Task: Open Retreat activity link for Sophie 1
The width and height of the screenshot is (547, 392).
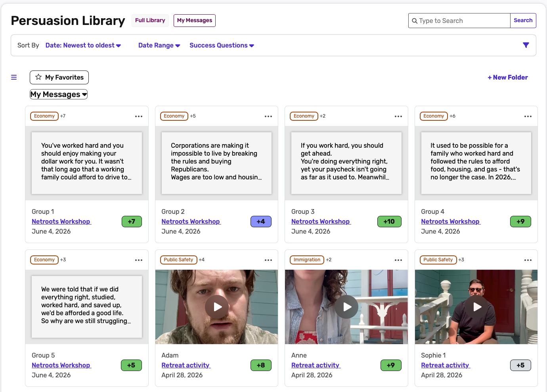Action: click(446, 365)
